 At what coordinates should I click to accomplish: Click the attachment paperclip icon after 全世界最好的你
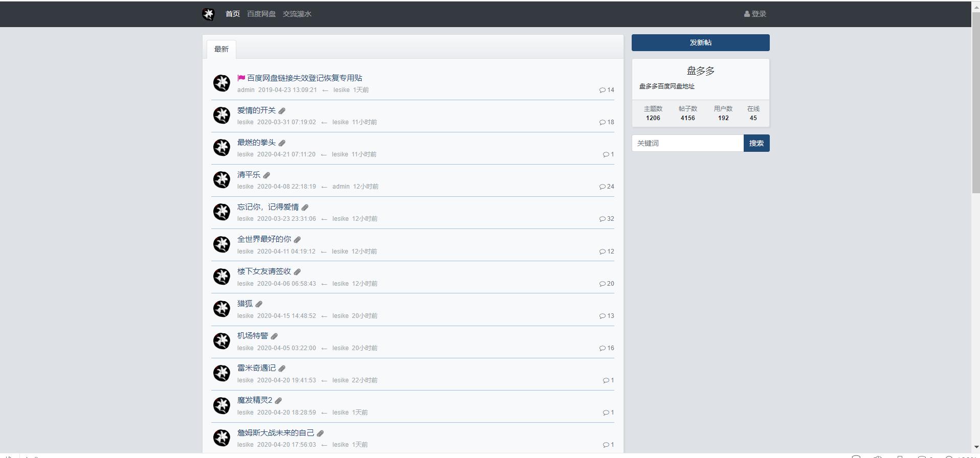coord(297,240)
